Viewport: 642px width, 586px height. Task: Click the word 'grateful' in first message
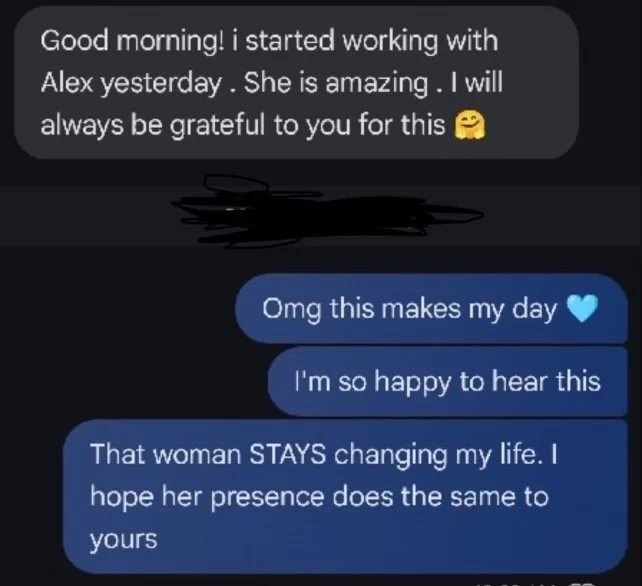217,126
